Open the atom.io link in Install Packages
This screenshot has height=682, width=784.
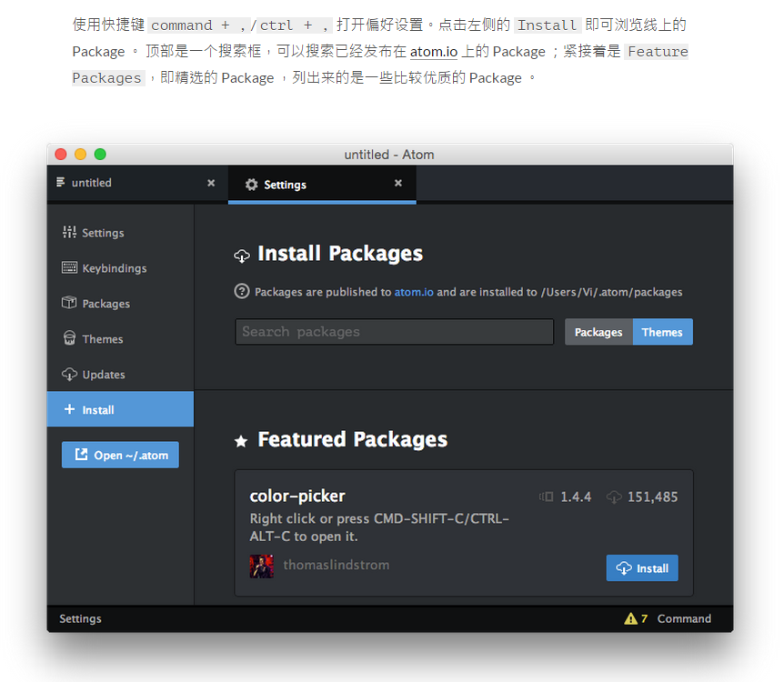point(414,292)
